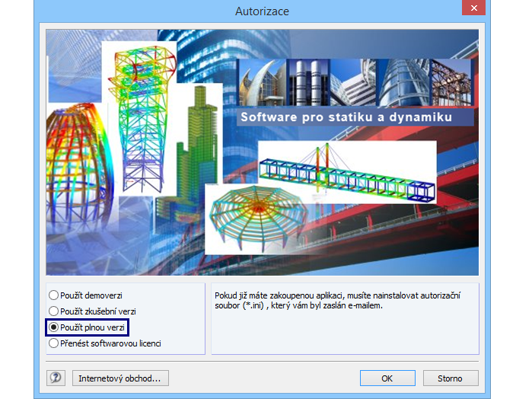The image size is (532, 399).
Task: Pick 'Přenést softwarovou licenci' radio button
Action: click(105, 343)
